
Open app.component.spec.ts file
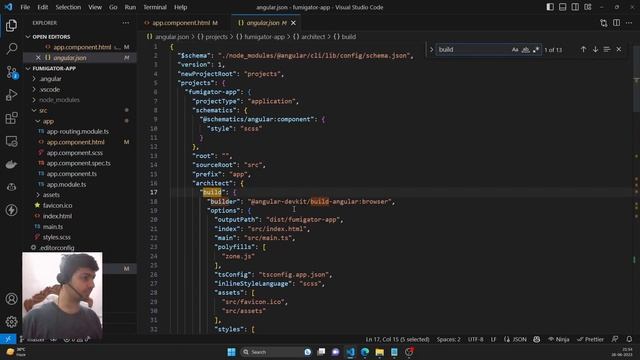78,163
